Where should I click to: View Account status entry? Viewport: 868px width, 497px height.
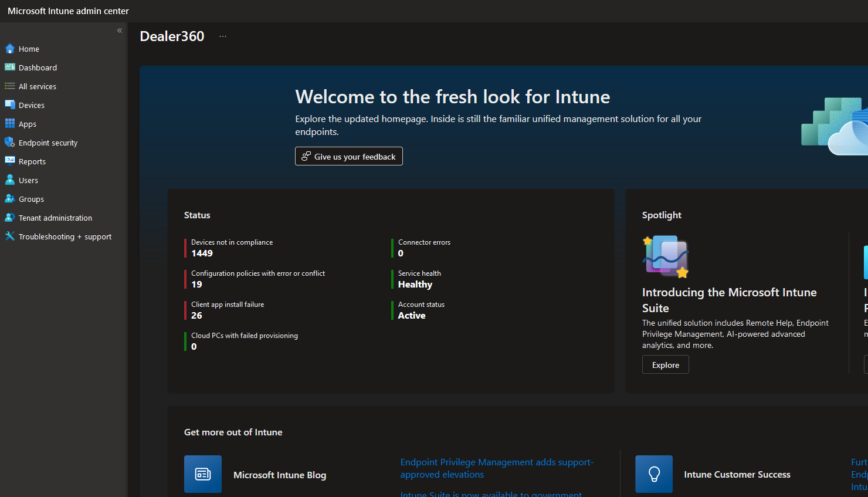[x=421, y=305]
